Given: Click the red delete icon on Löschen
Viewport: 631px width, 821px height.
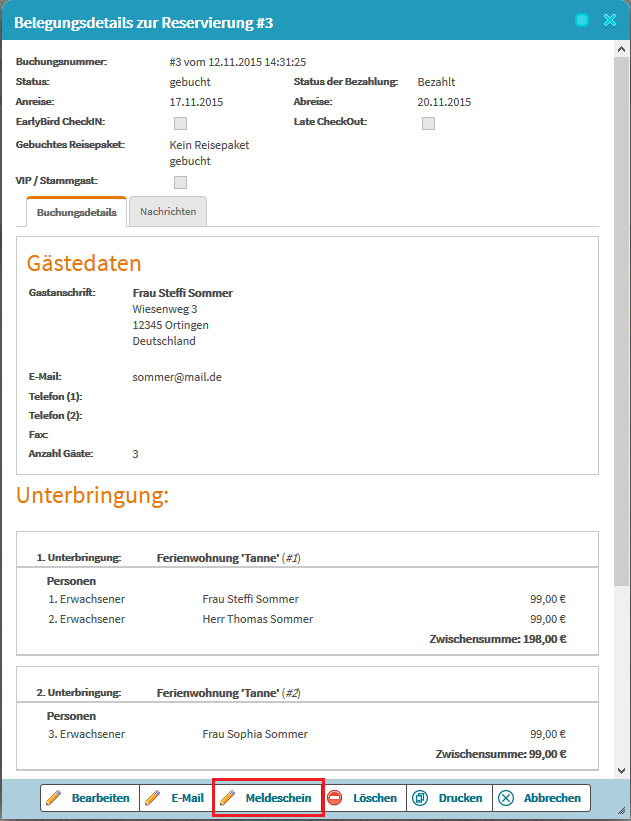Looking at the screenshot, I should [x=335, y=798].
